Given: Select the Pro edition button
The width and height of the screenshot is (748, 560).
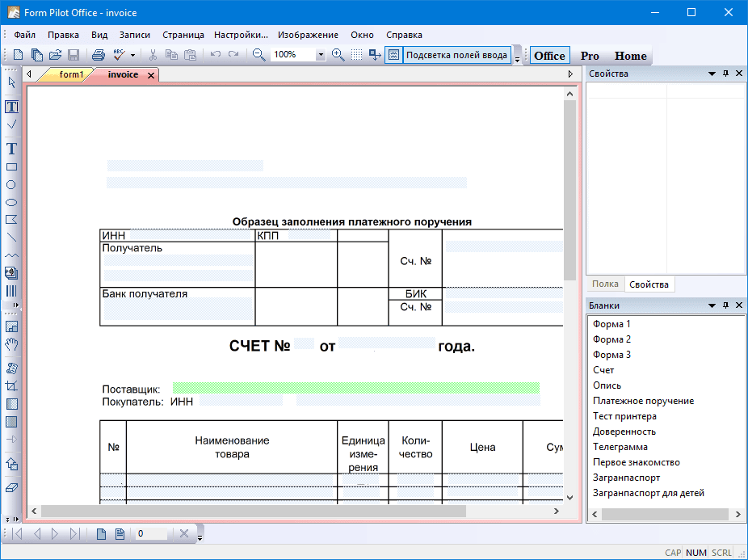Looking at the screenshot, I should tap(590, 56).
